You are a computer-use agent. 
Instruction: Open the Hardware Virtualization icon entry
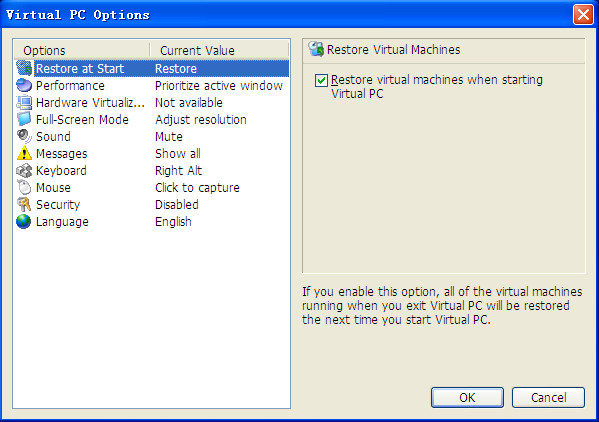(x=24, y=102)
